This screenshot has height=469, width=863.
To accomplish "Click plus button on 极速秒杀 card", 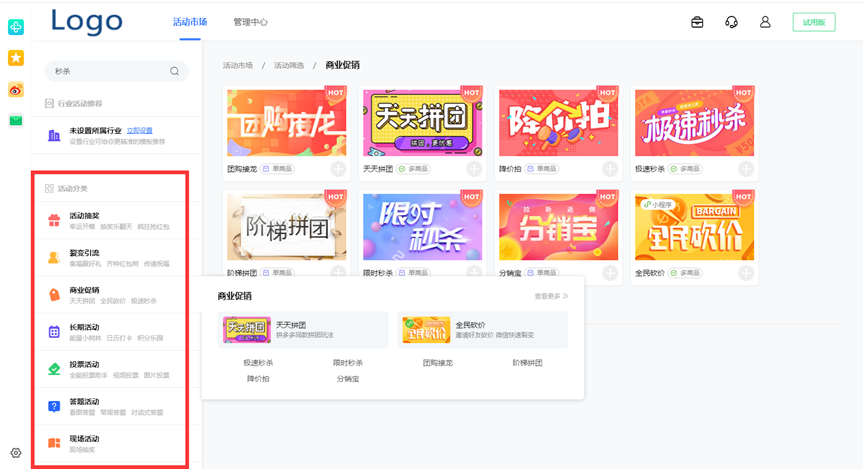I will 745,169.
